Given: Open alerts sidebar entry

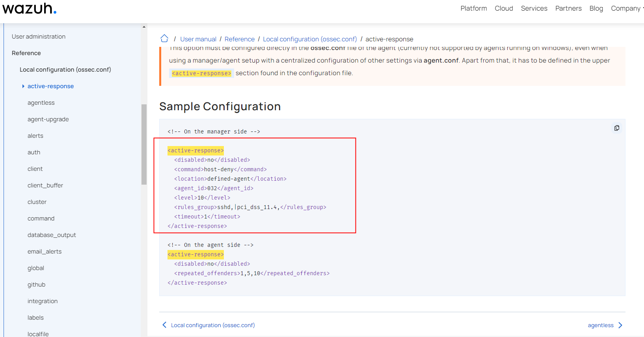Looking at the screenshot, I should [35, 136].
